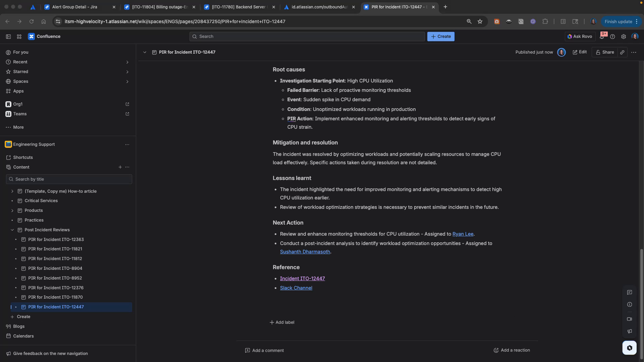Copy the page link using the chain icon
Viewport: 644px width, 362px height.
coord(622,52)
